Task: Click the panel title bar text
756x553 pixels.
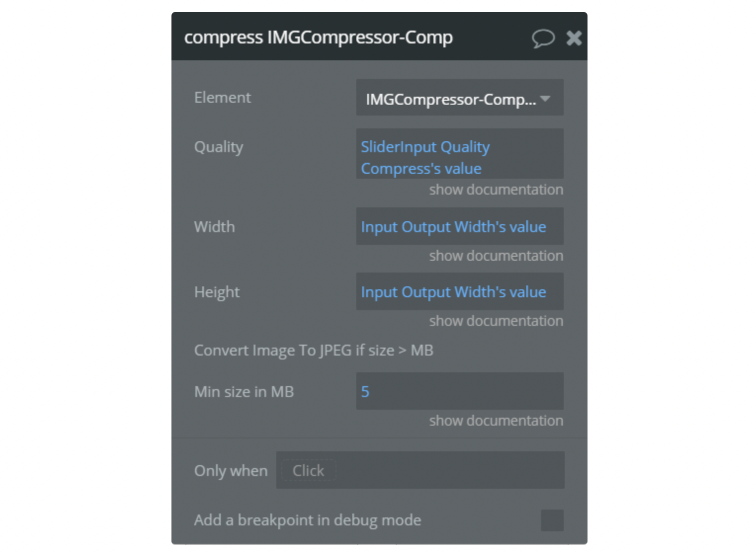Action: point(318,38)
